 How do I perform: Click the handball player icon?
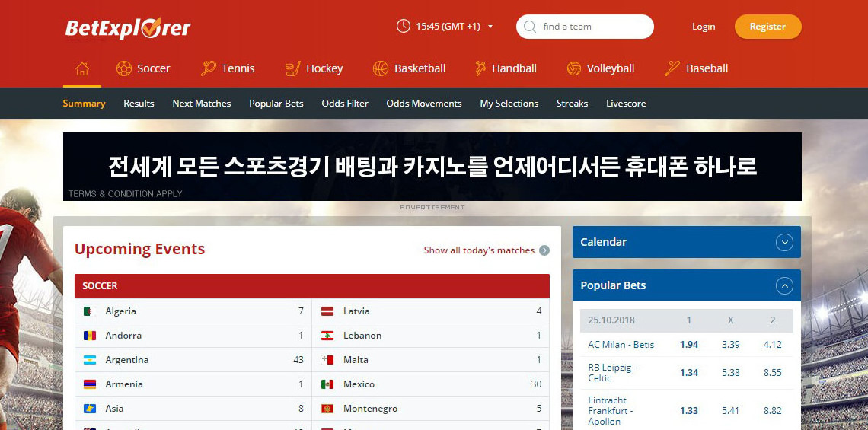coord(480,68)
